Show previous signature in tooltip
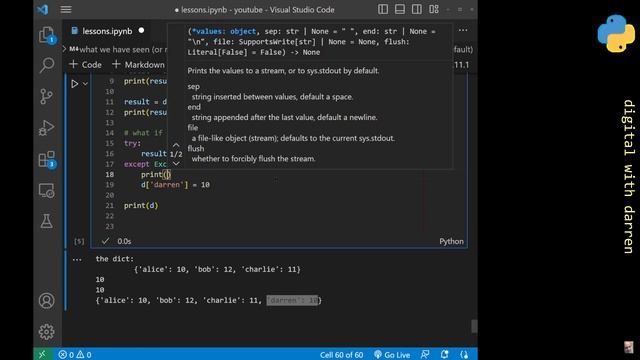 coord(176,145)
